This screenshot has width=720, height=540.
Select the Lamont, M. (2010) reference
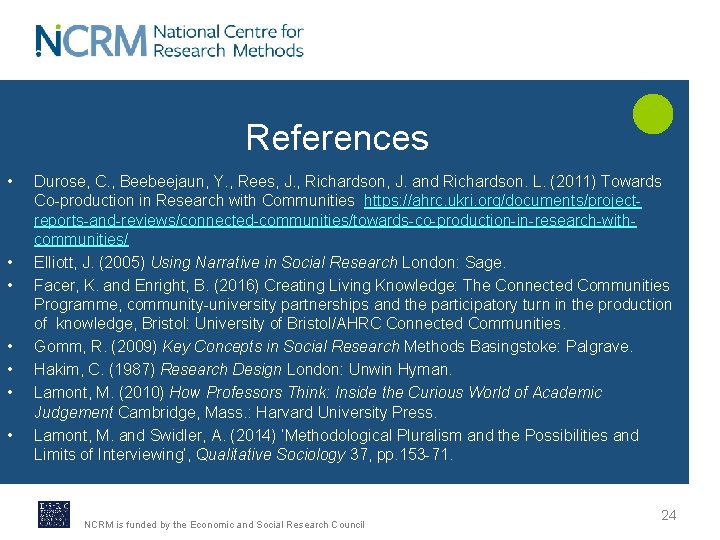(318, 402)
